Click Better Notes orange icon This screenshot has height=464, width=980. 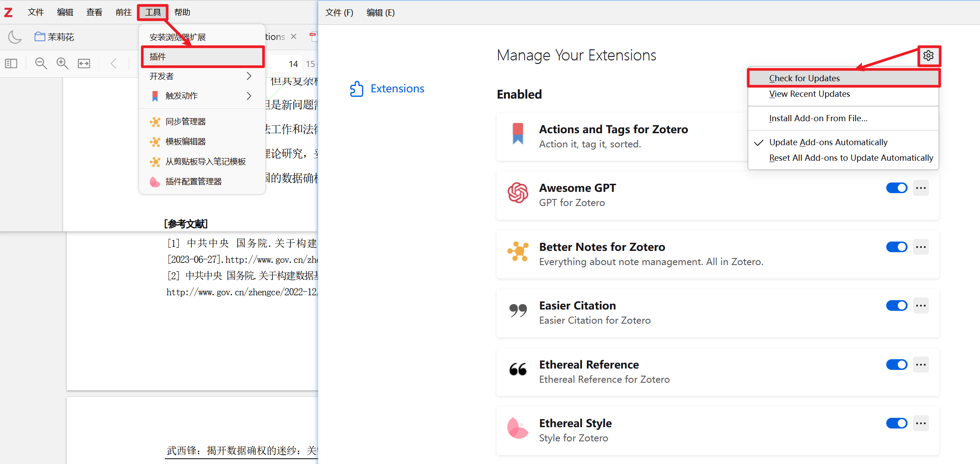click(518, 251)
